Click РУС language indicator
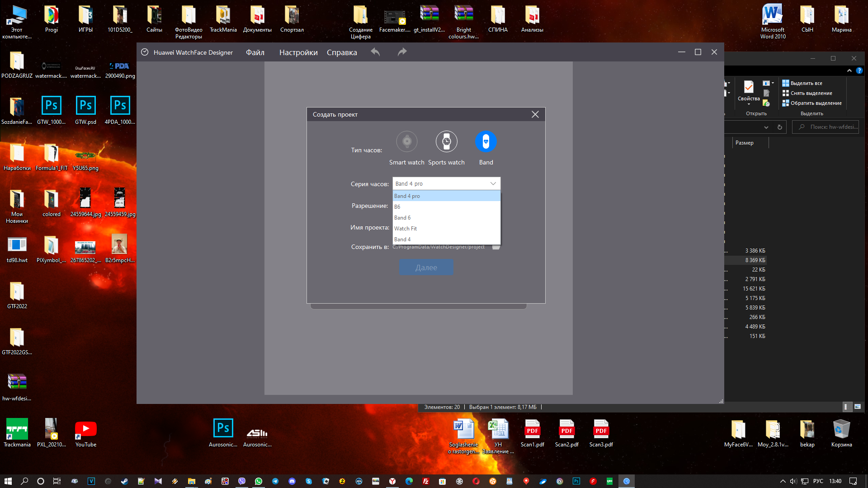868x488 pixels. [x=818, y=481]
